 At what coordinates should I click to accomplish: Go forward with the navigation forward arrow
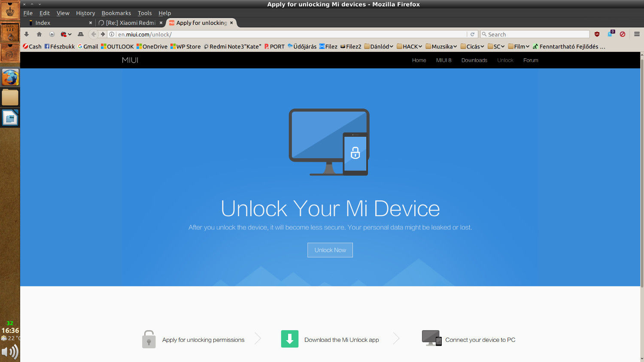[x=103, y=34]
